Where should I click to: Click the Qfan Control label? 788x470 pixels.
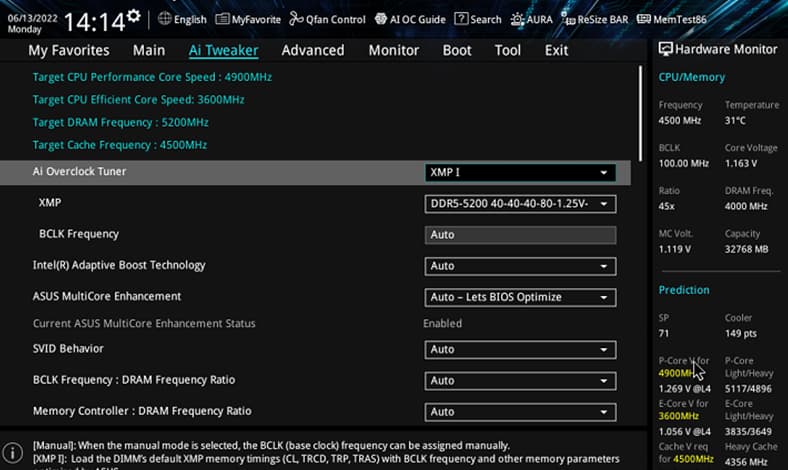point(336,20)
